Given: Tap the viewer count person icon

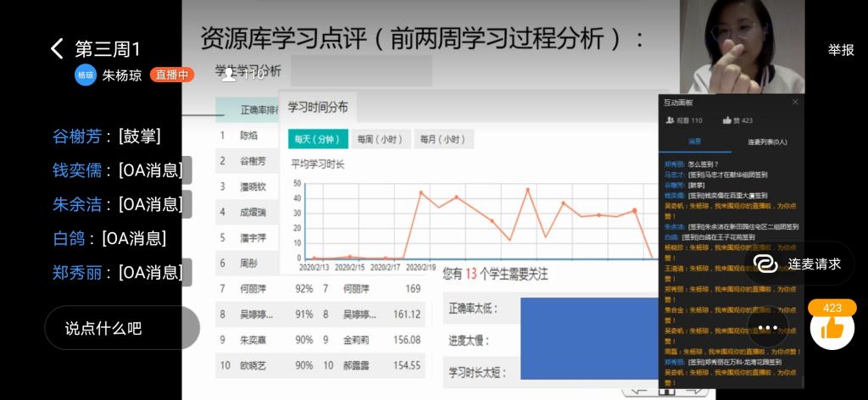Looking at the screenshot, I should [x=228, y=75].
